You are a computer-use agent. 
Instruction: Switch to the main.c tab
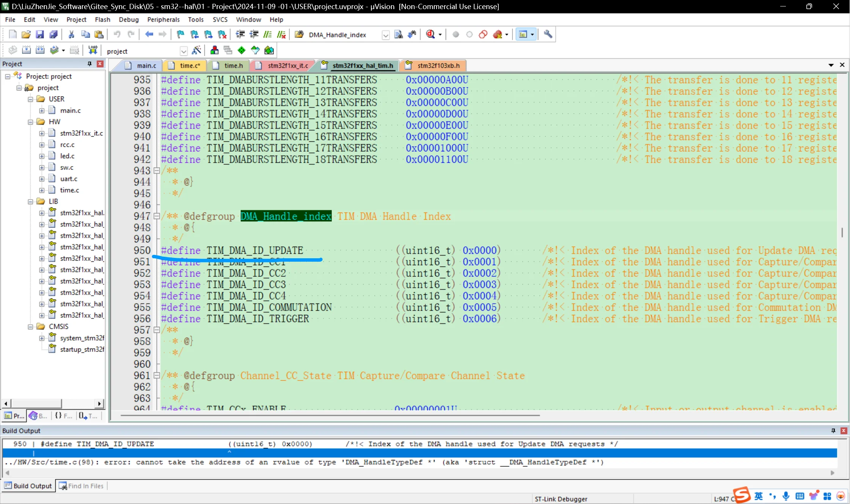point(142,66)
